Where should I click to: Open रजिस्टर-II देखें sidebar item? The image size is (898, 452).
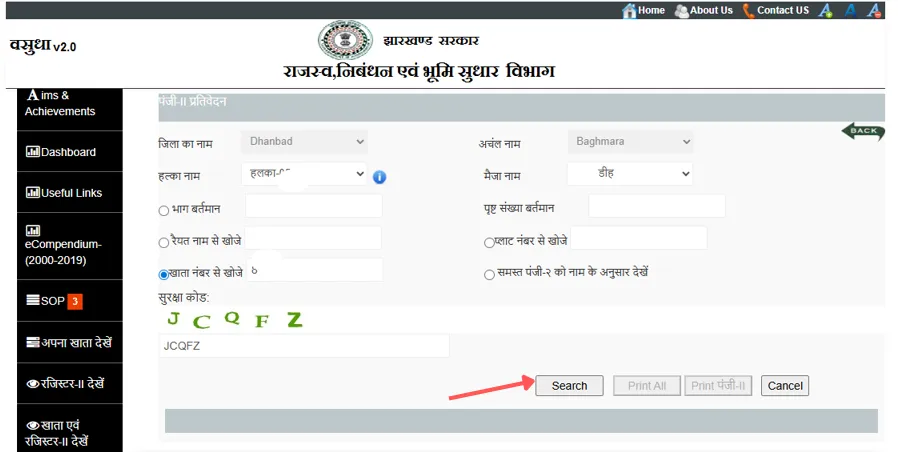pos(70,383)
